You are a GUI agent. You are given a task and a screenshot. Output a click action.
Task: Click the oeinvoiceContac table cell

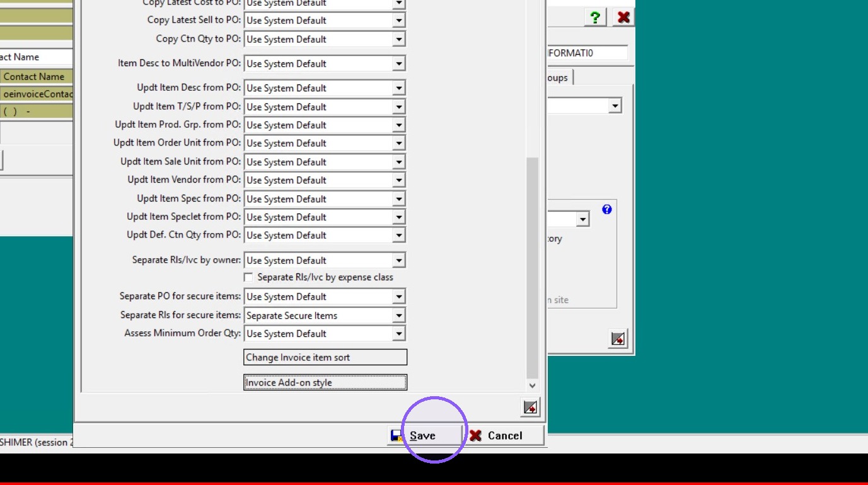click(37, 94)
